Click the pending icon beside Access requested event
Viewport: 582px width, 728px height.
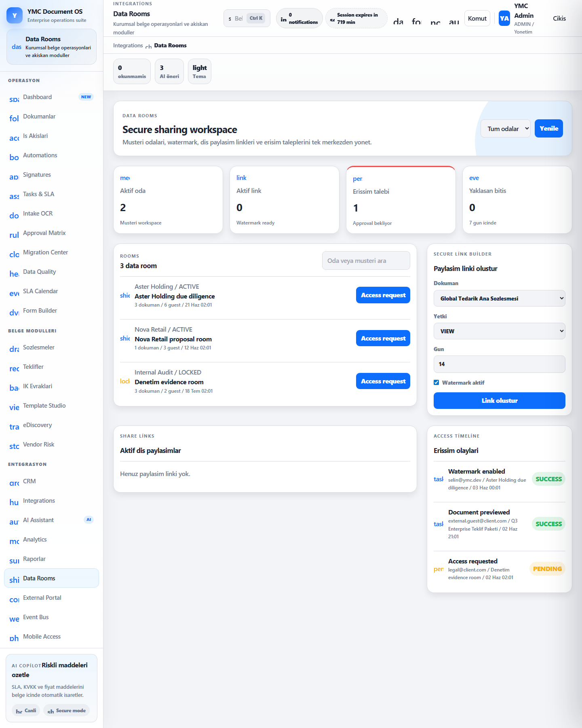point(439,569)
